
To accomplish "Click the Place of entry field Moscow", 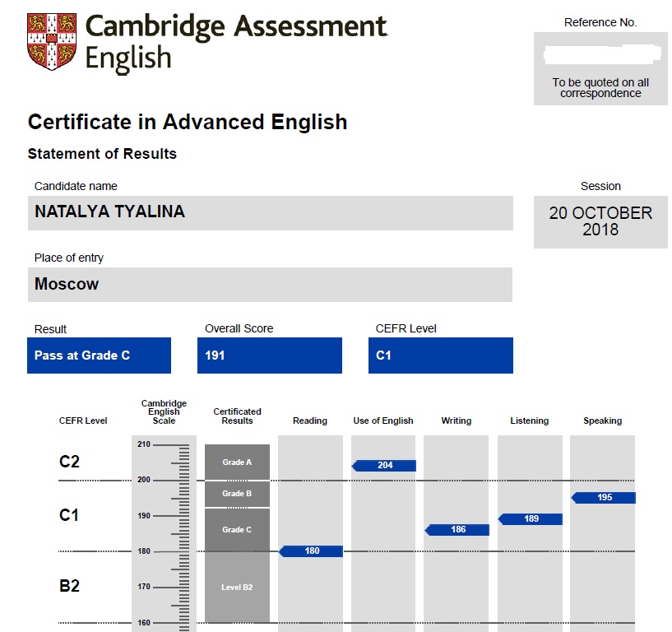I will tap(270, 285).
